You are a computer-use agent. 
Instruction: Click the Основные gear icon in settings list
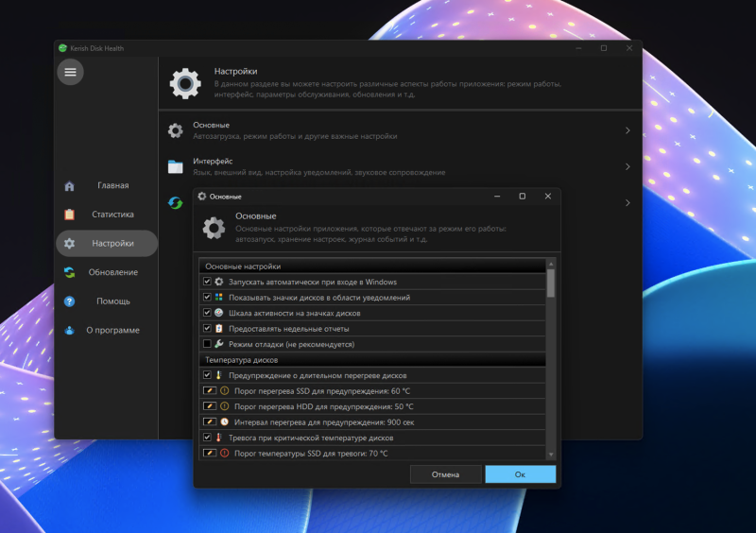[175, 131]
